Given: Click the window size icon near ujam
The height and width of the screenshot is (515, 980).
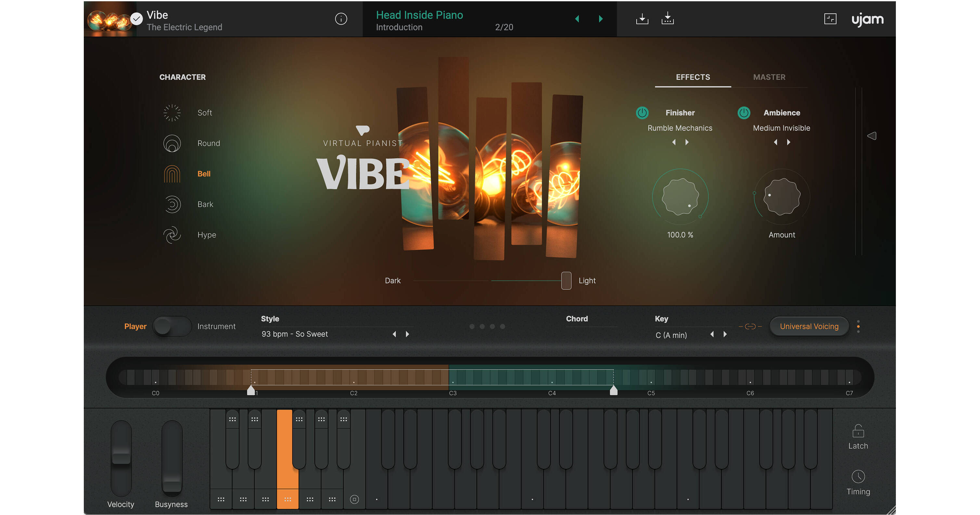Looking at the screenshot, I should (830, 19).
